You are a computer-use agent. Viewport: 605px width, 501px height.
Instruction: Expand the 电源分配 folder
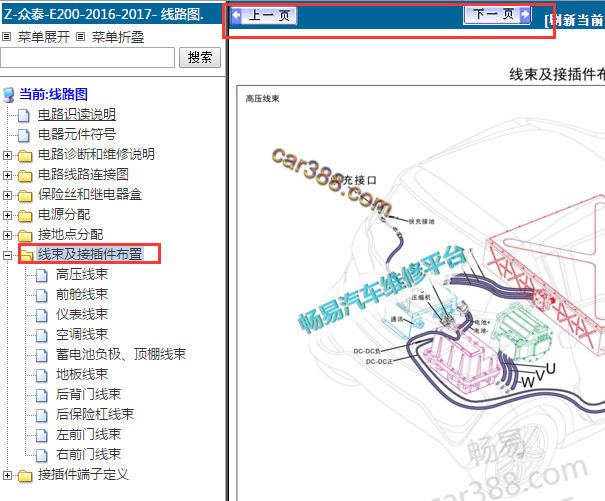pos(7,215)
